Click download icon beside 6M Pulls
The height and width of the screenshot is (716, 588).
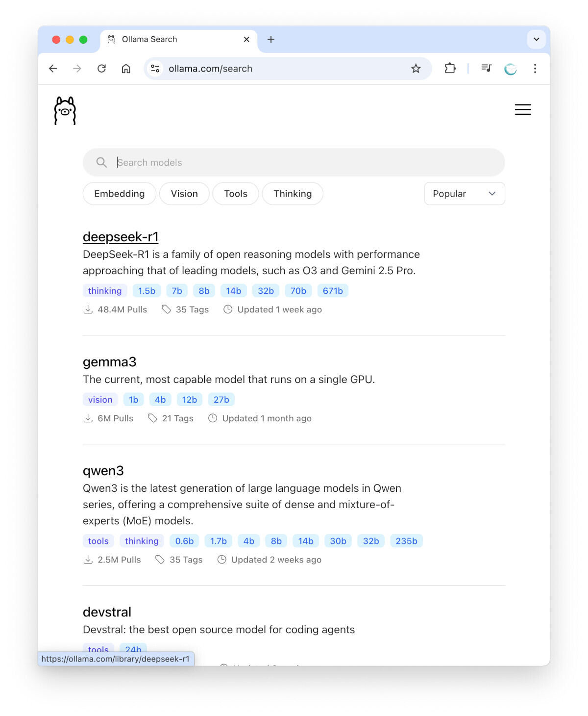(x=88, y=418)
